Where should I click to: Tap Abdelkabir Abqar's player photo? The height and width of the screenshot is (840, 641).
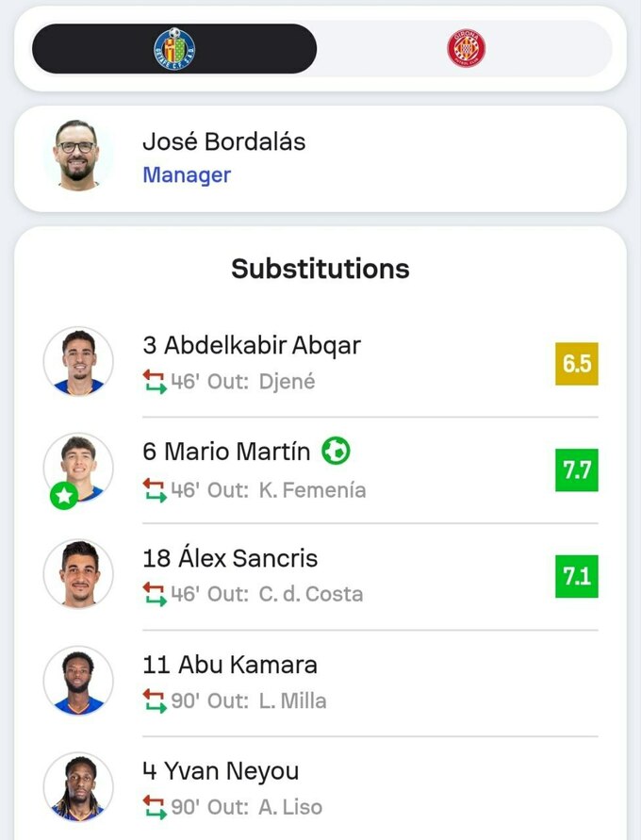click(x=78, y=362)
